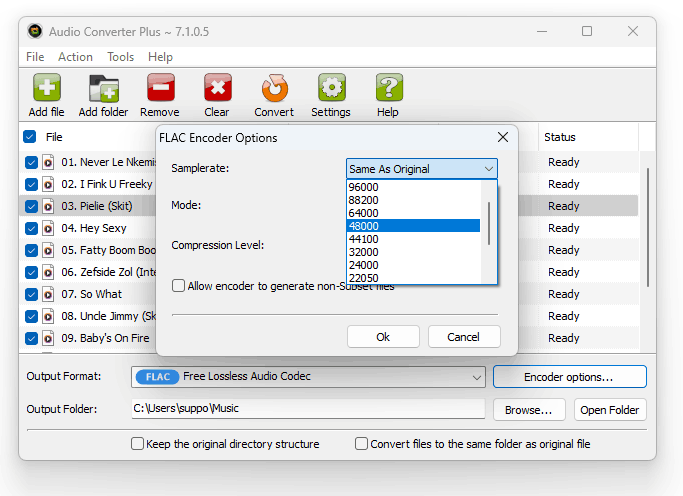The width and height of the screenshot is (683, 496).
Task: Select 64000 in the samplerate list
Action: [413, 213]
